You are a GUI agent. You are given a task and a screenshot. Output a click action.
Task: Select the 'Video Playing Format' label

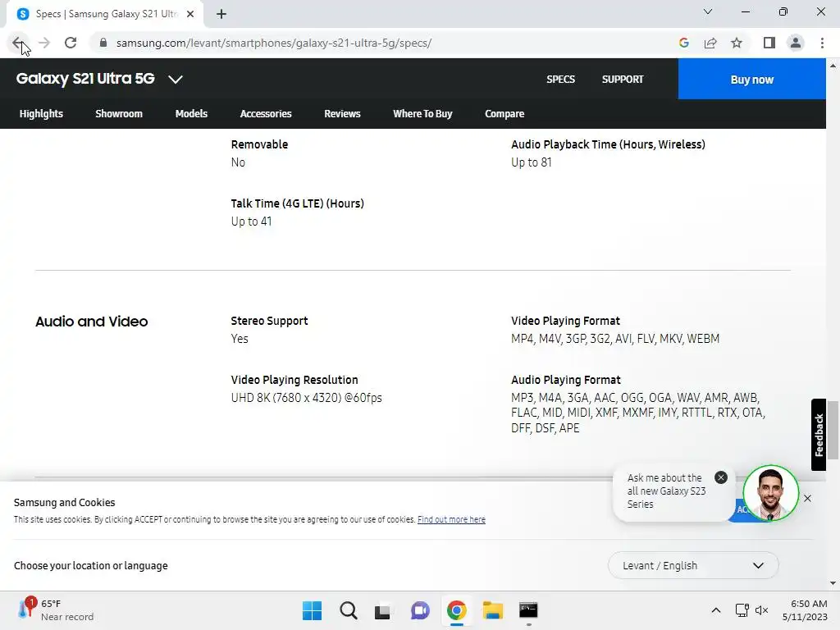tap(565, 321)
